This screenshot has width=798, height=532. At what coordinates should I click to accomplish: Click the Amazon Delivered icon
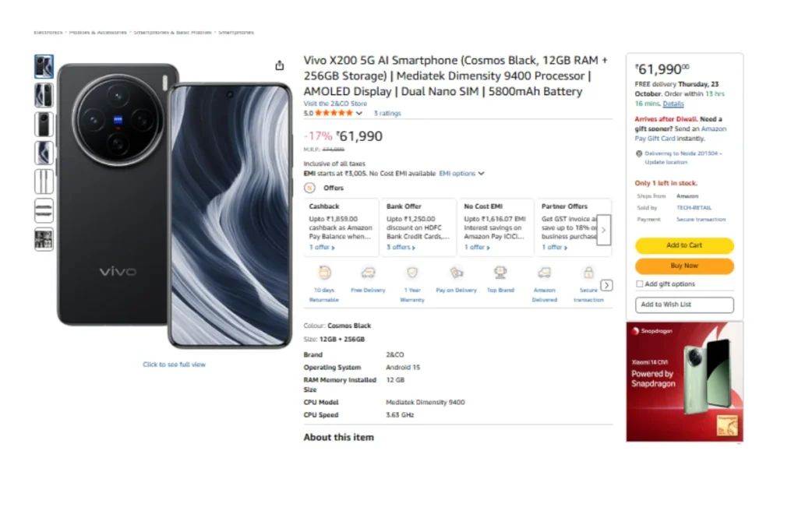click(545, 273)
